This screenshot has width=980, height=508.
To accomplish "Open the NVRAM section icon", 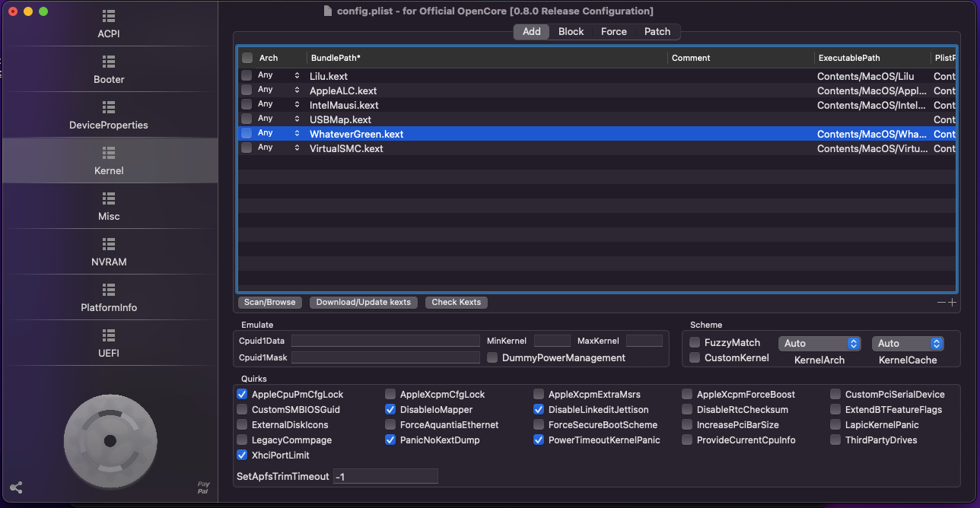I will pyautogui.click(x=109, y=244).
